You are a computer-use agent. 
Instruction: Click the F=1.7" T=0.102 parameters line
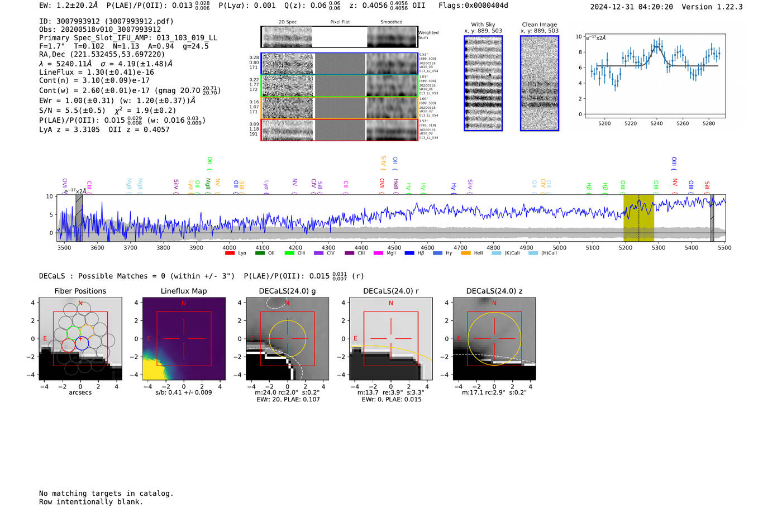point(124,46)
